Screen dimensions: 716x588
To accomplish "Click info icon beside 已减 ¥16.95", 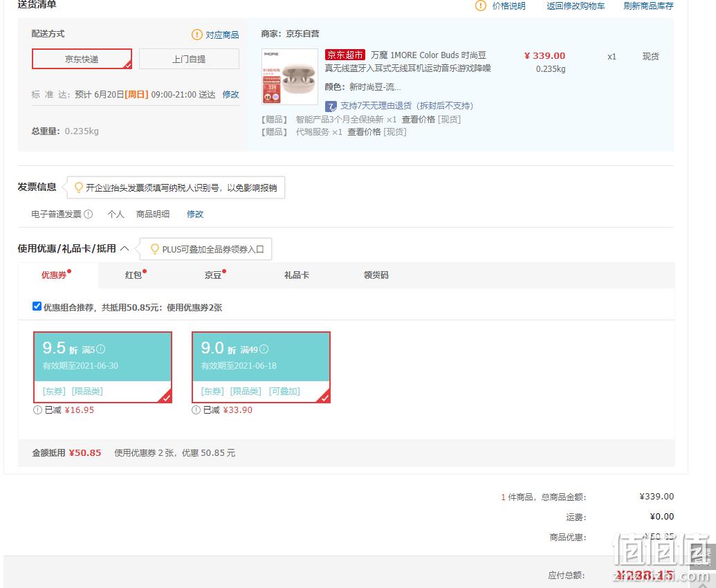I will tap(37, 410).
